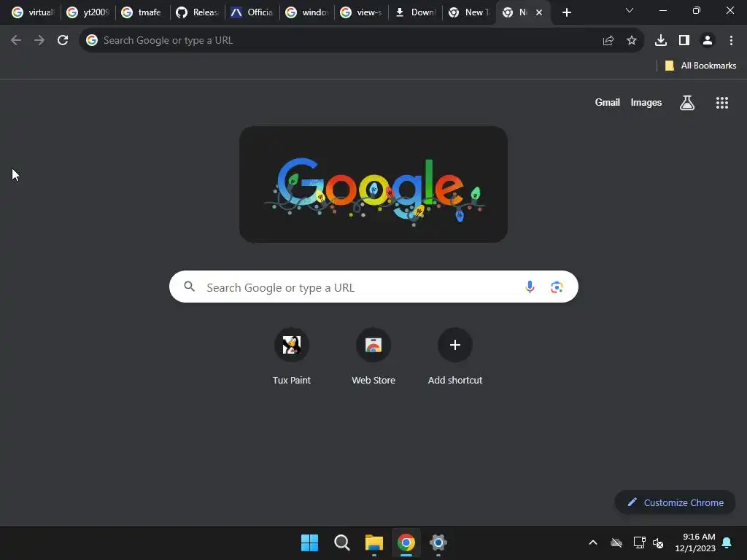
Task: Open the Windows Start menu
Action: tap(309, 542)
